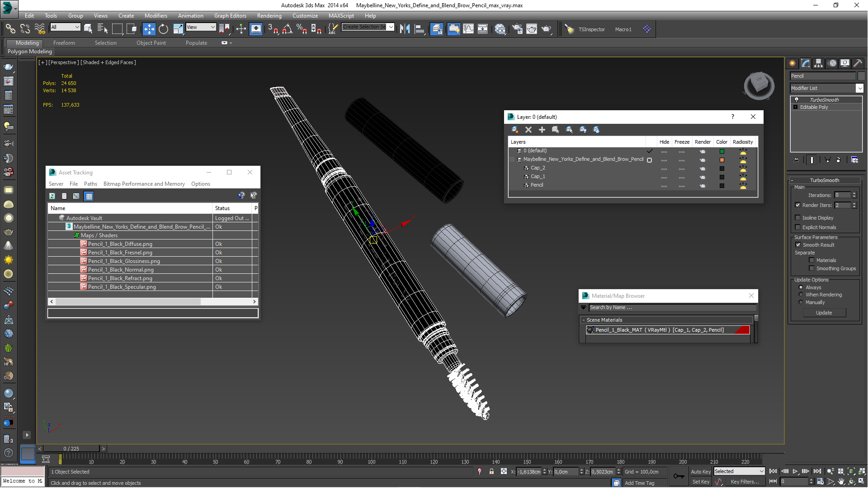This screenshot has width=868, height=488.
Task: Open Select by Name dialog icon
Action: click(103, 29)
